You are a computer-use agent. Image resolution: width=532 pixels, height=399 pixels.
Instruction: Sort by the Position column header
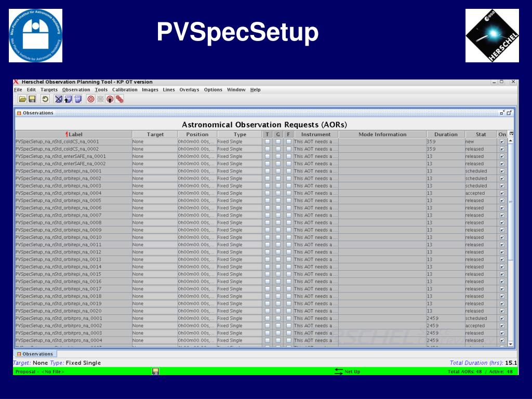pos(197,135)
